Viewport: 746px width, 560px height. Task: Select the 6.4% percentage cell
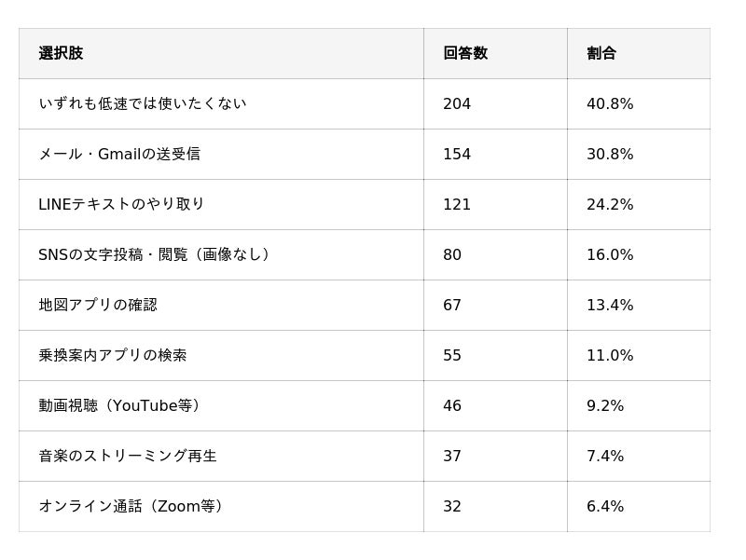(x=605, y=506)
